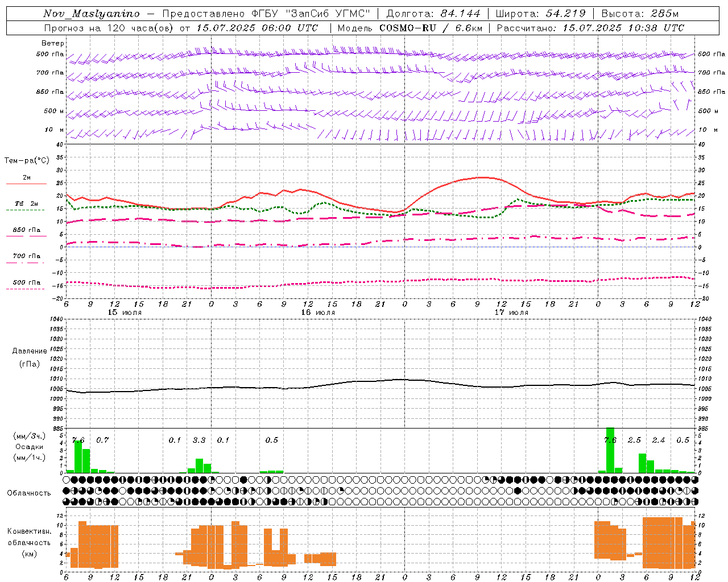Viewport: 728px width, 582px height.
Task: Click the station name Nov_Maslyanino
Action: [x=92, y=14]
